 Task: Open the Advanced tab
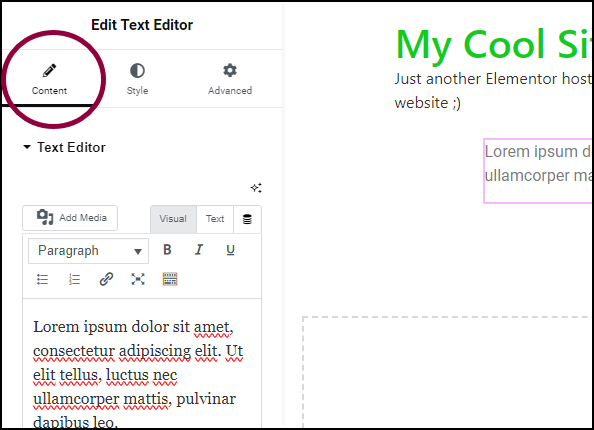click(230, 79)
